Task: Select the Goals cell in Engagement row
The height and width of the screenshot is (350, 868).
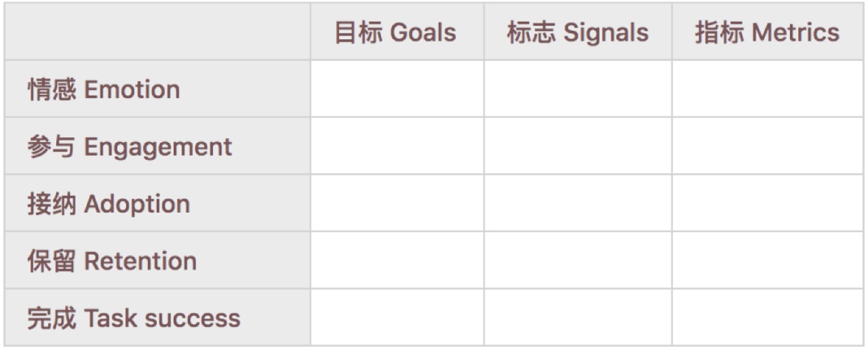Action: point(397,146)
